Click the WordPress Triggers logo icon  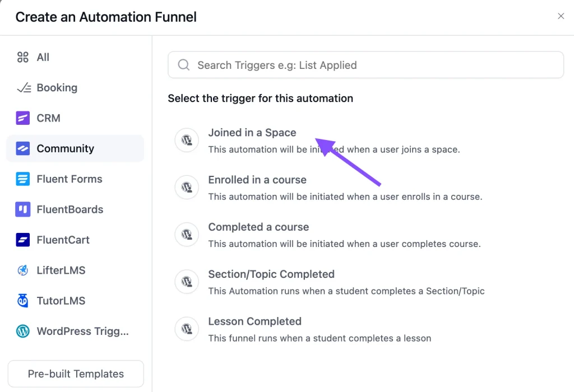22,331
